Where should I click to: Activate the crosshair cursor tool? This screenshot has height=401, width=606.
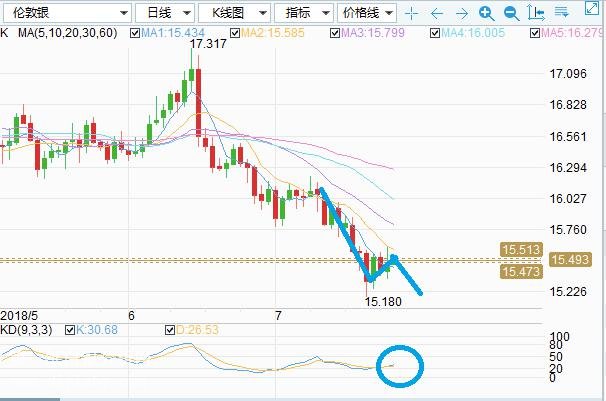(411, 14)
